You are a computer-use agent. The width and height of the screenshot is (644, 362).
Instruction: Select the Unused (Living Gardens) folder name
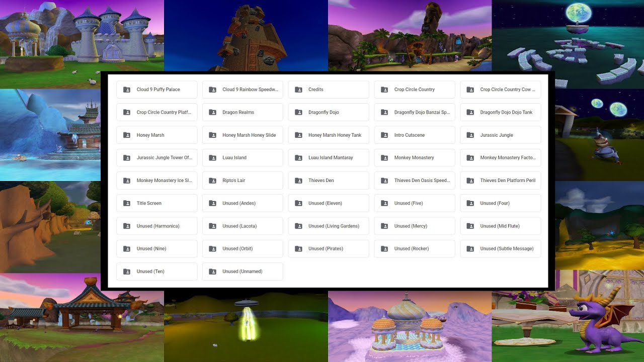tap(334, 226)
